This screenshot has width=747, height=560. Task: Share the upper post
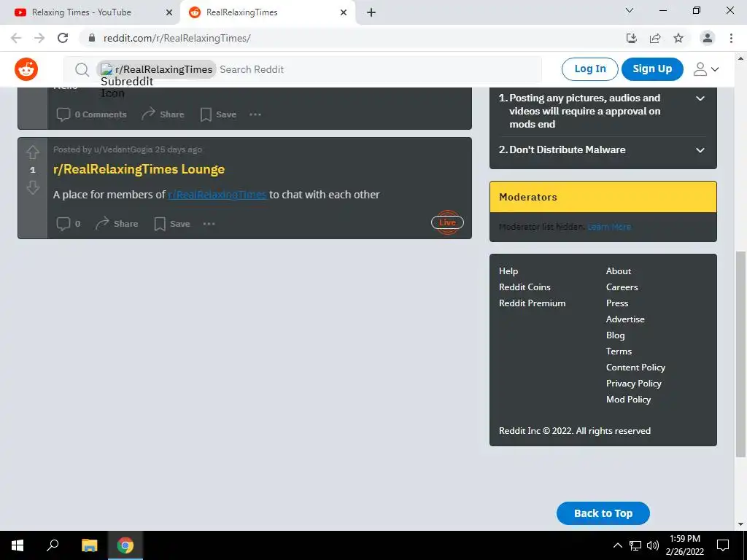click(x=163, y=114)
